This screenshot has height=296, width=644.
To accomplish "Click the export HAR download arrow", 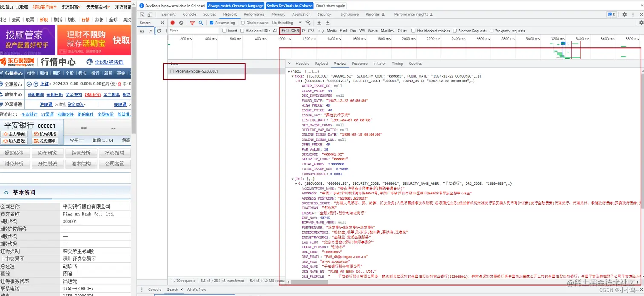I will 328,23.
